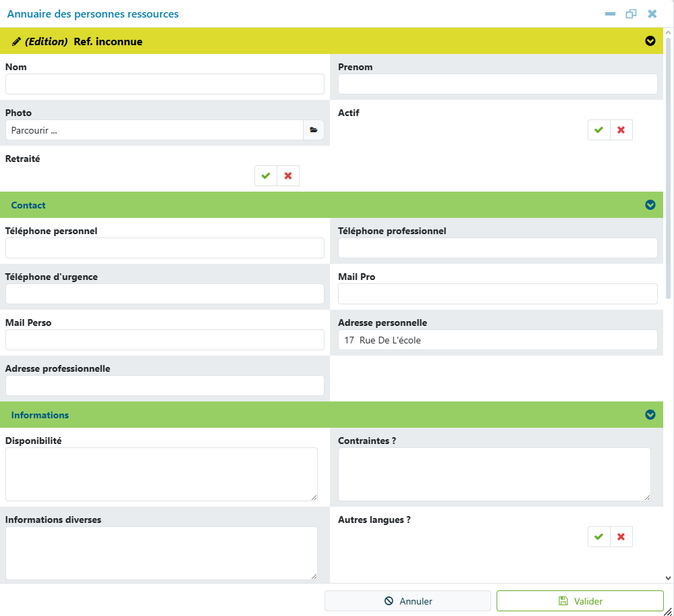Click the Valider save button
The height and width of the screenshot is (616, 674).
580,600
